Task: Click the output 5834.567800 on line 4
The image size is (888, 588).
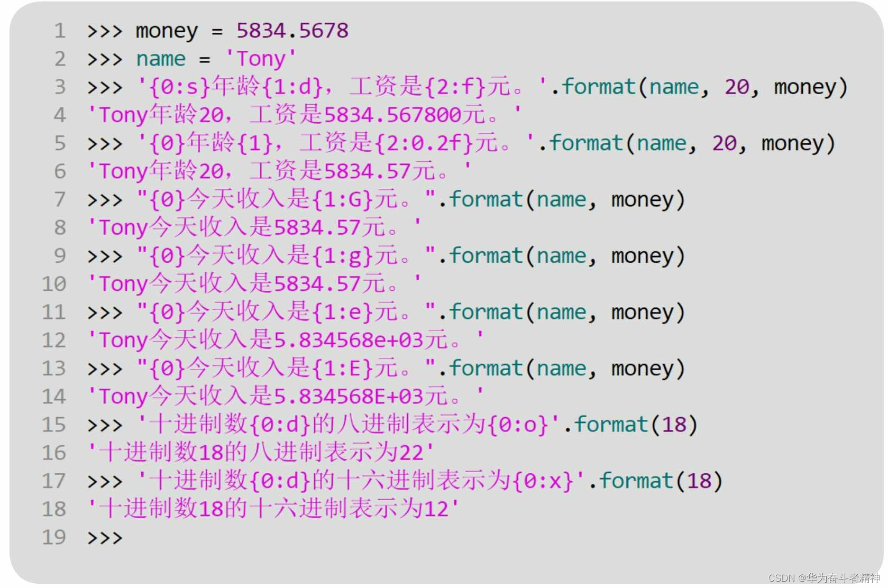Action: [392, 115]
